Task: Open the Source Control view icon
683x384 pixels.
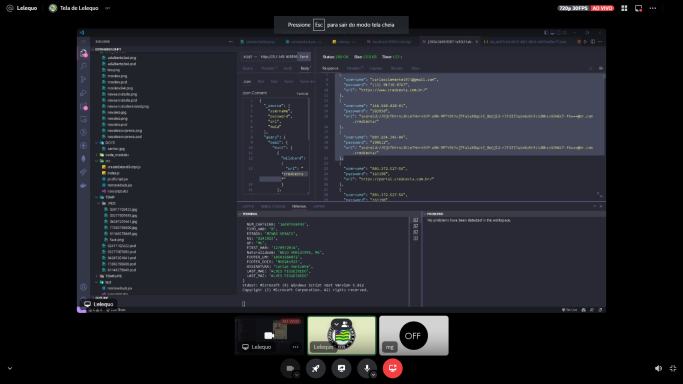Action: coord(83,79)
